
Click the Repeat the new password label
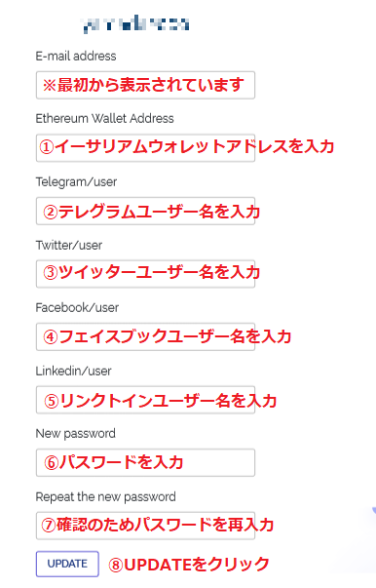(105, 497)
